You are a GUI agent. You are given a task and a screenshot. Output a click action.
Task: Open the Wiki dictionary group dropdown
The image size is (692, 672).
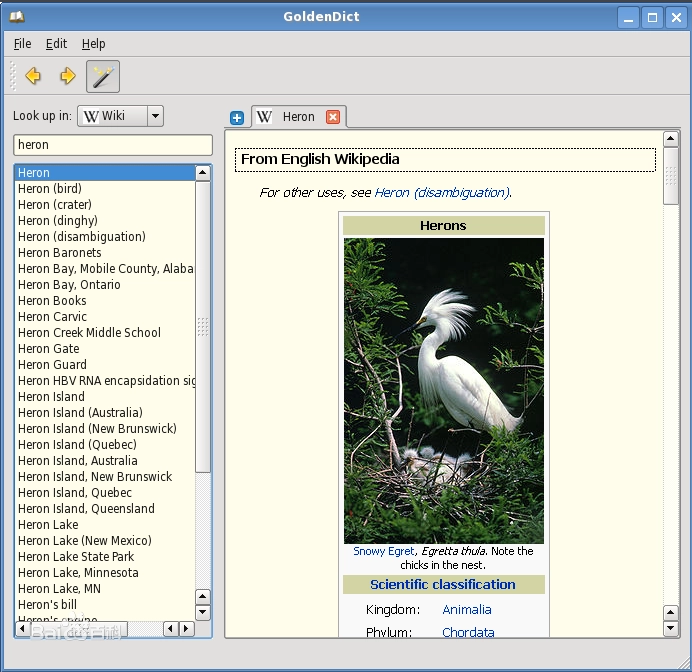coord(155,116)
